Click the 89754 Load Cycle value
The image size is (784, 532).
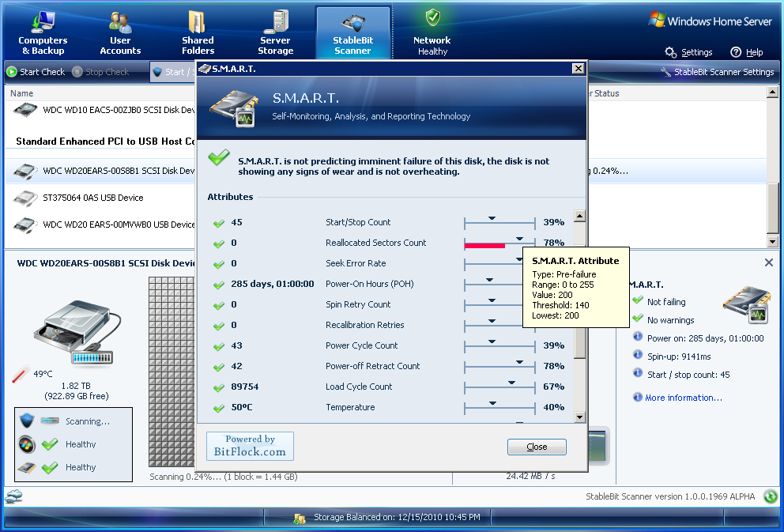244,387
